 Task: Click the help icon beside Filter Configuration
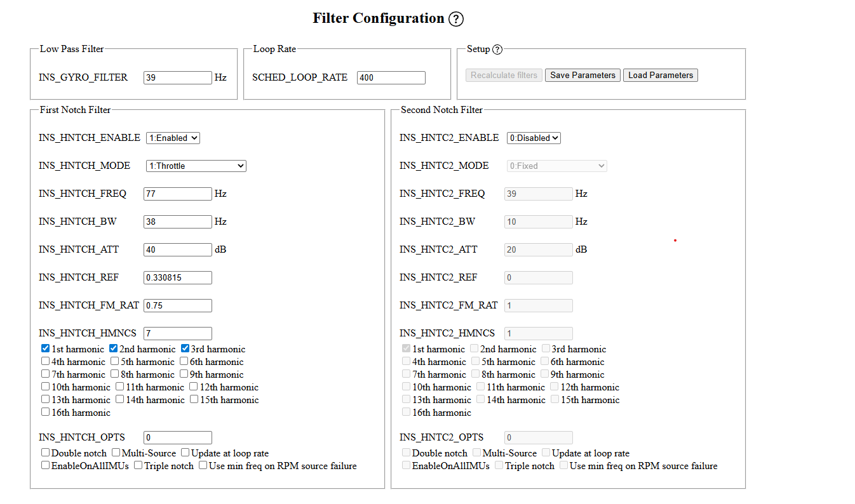[455, 19]
